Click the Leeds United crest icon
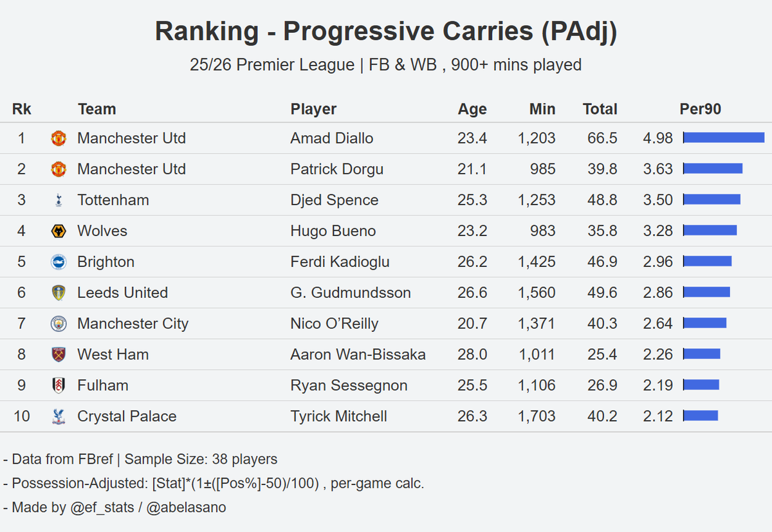Image resolution: width=772 pixels, height=532 pixels. pyautogui.click(x=59, y=293)
